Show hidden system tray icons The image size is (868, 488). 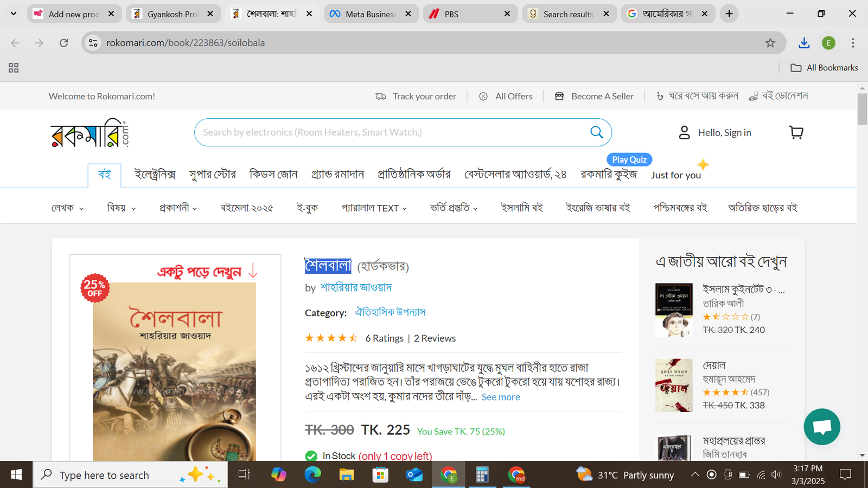click(695, 475)
